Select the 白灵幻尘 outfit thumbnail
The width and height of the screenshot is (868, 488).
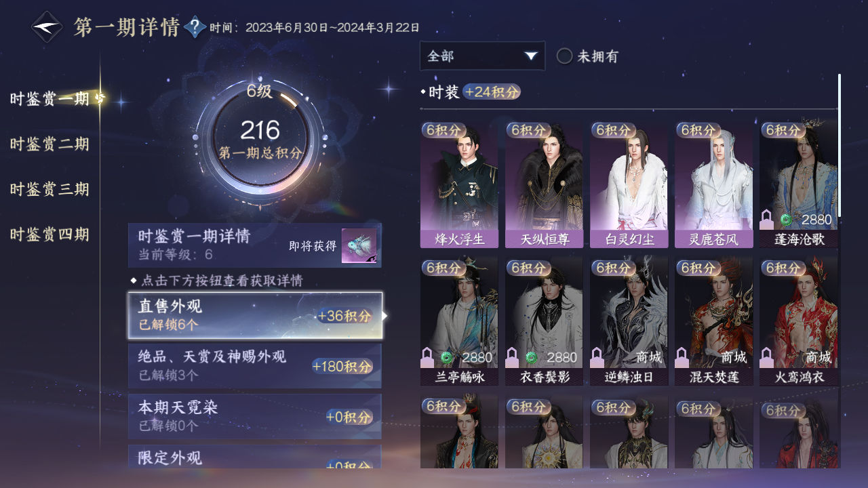pos(629,185)
